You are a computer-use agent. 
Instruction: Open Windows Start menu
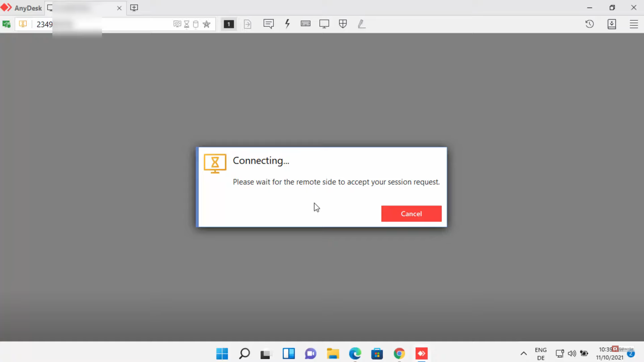tap(222, 354)
